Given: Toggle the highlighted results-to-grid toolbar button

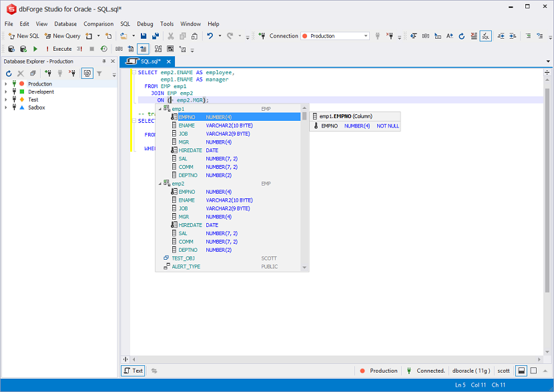Looking at the screenshot, I should (143, 49).
